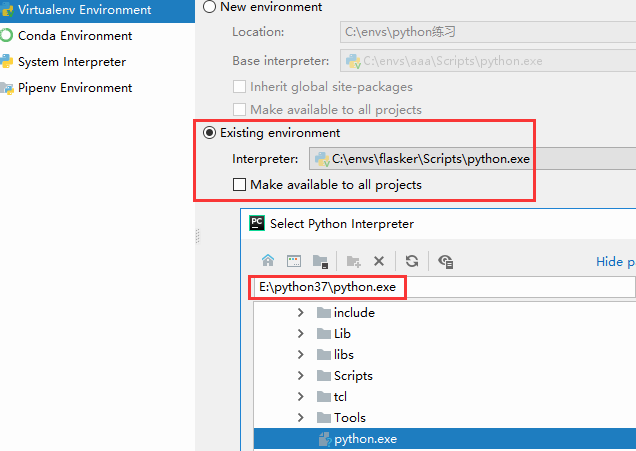Refresh the file tree
The height and width of the screenshot is (451, 636).
click(x=412, y=261)
